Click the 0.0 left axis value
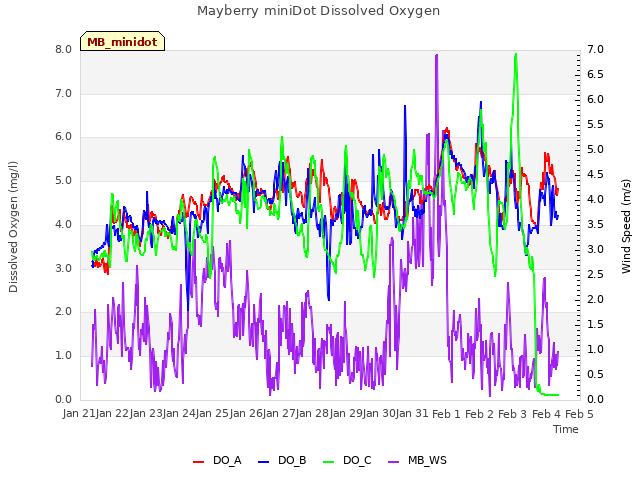Screen dimensions: 640x480 click(63, 399)
